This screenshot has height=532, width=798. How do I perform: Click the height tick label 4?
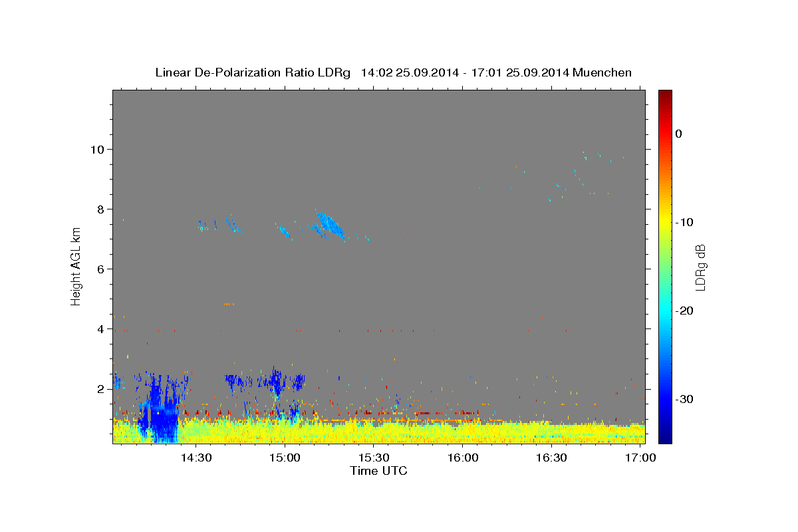pos(102,329)
